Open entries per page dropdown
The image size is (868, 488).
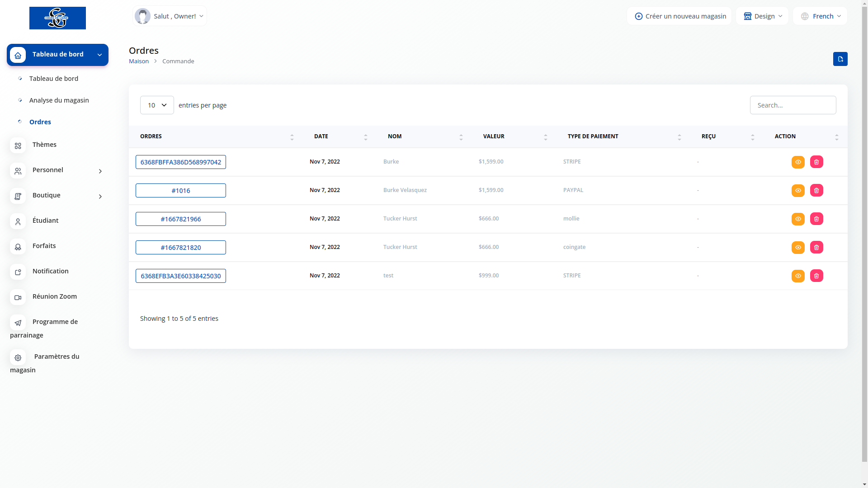point(157,105)
